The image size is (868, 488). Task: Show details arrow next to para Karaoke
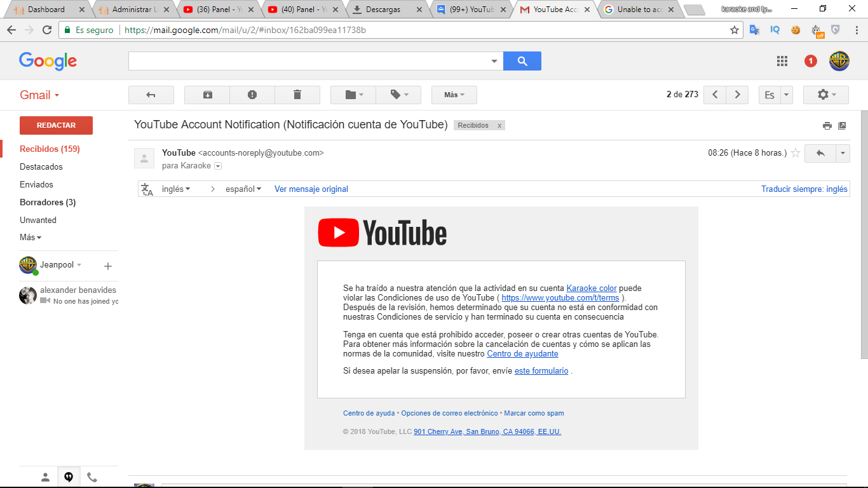pyautogui.click(x=218, y=166)
